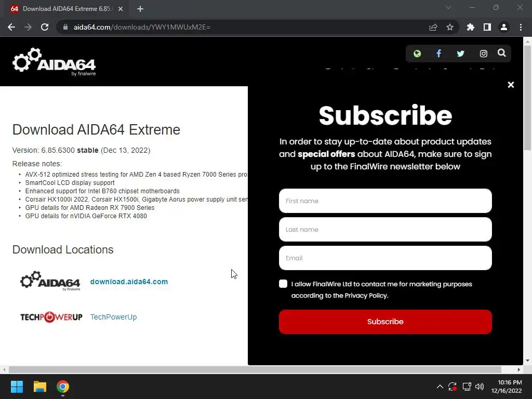
Task: Open File Explorer from taskbar
Action: 39,387
